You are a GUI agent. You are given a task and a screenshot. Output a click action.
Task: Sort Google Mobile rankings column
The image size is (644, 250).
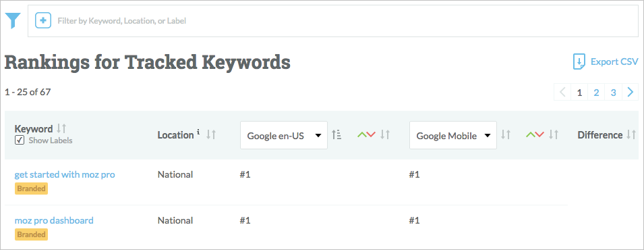coord(506,134)
